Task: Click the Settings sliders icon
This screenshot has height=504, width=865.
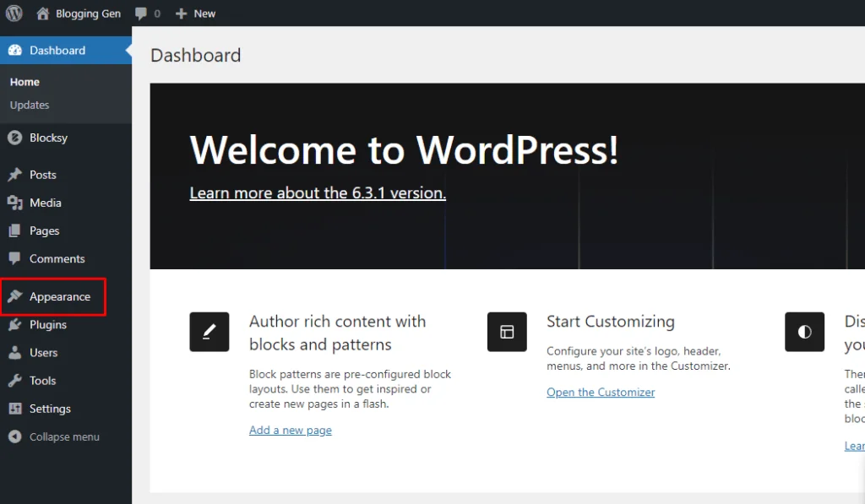Action: [15, 409]
